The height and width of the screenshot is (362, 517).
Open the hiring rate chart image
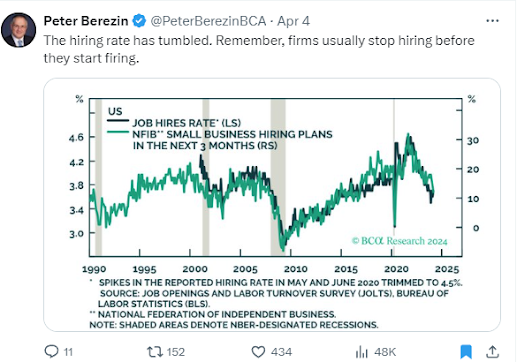(272, 205)
